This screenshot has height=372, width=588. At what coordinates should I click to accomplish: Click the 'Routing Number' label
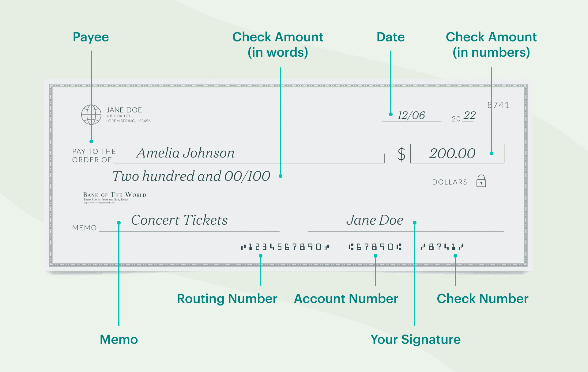click(x=227, y=299)
